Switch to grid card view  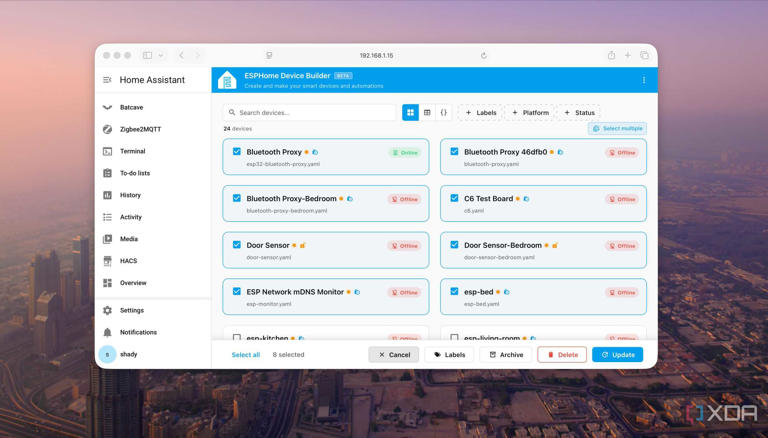410,113
